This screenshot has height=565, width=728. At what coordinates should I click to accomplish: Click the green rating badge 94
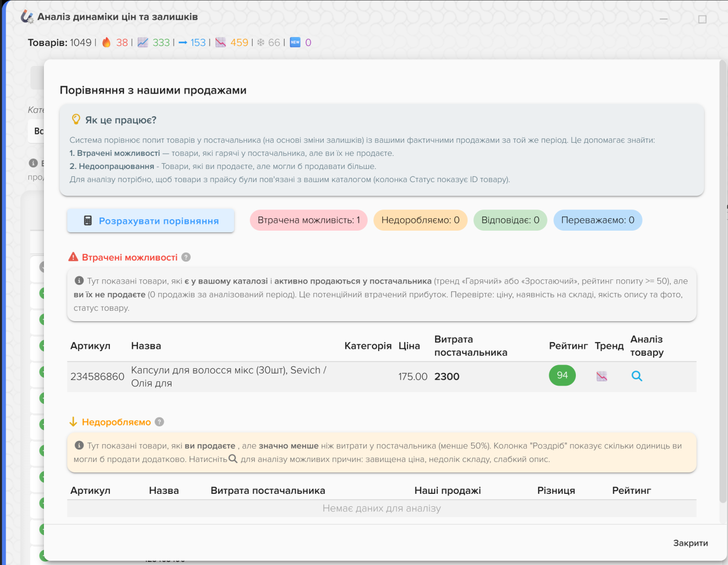point(562,375)
